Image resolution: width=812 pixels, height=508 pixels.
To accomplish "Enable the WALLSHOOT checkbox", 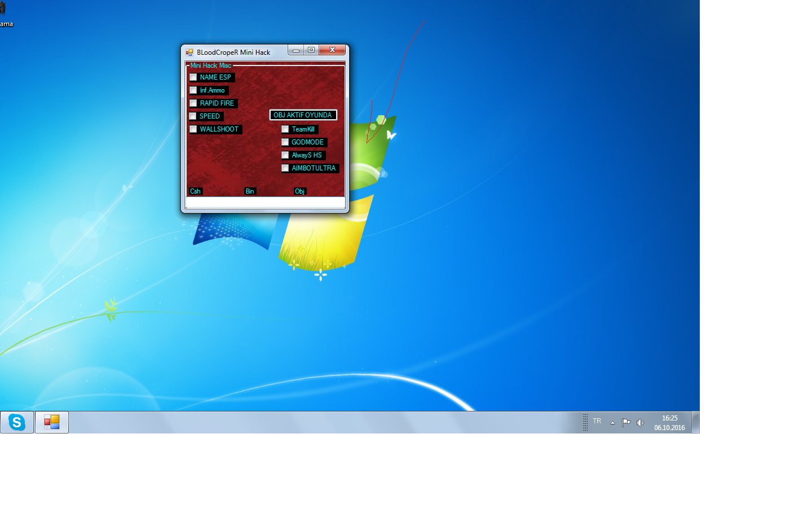I will [x=193, y=129].
